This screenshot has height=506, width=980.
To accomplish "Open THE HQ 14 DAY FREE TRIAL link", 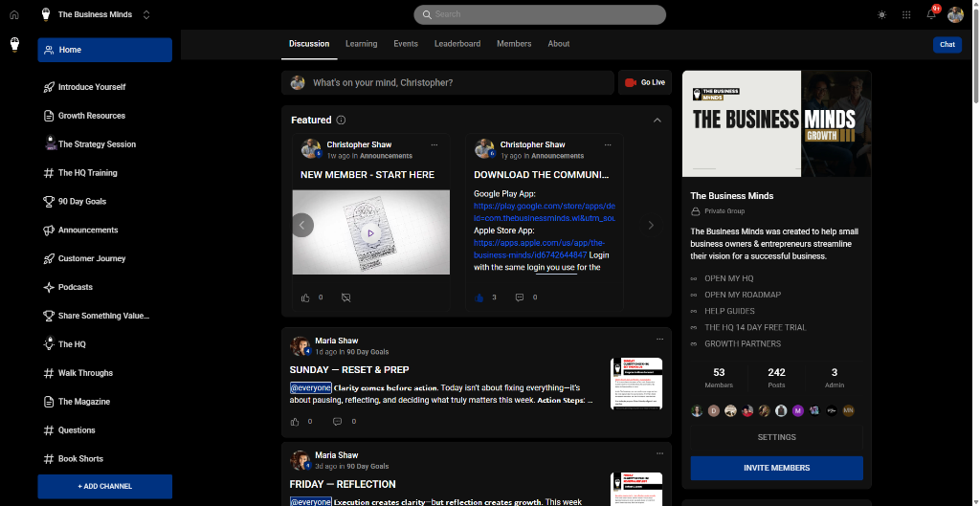I will 755,327.
